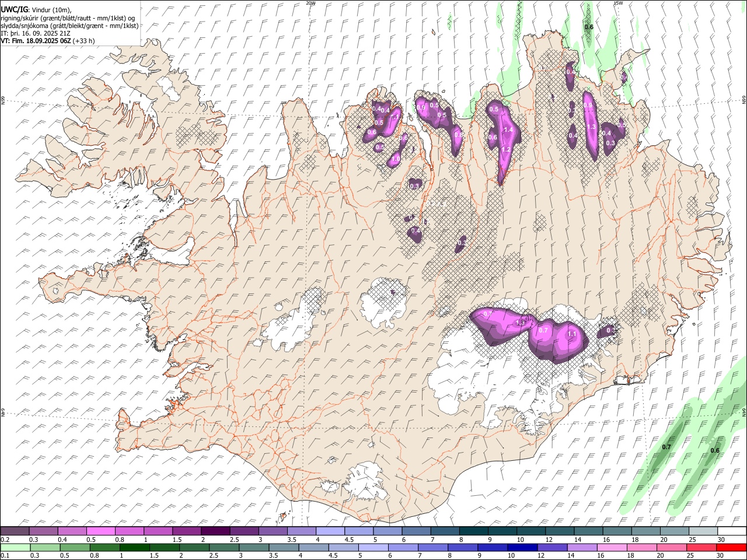Pick the lower scale swatch starting at 4
747x560 pixels.
pos(313,547)
